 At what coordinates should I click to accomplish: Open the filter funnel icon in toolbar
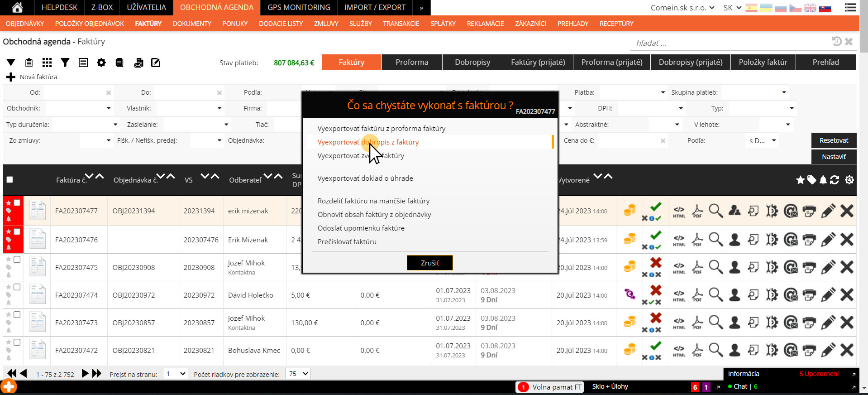coord(65,63)
